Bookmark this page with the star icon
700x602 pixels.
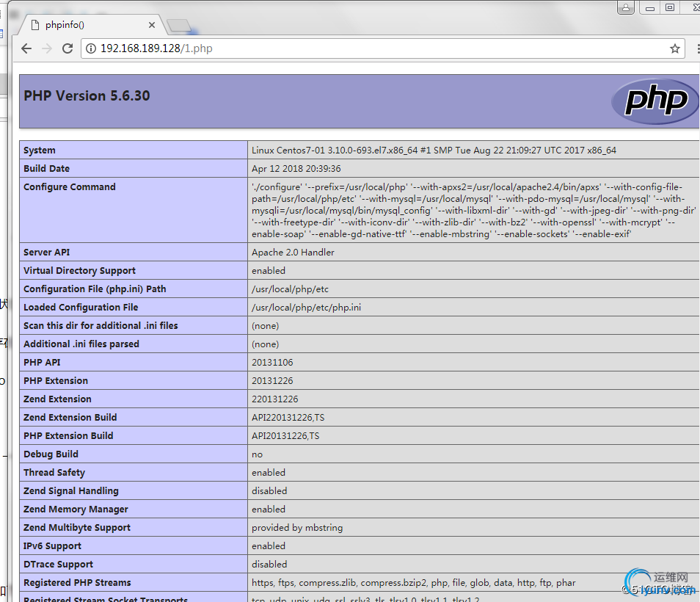tap(674, 48)
